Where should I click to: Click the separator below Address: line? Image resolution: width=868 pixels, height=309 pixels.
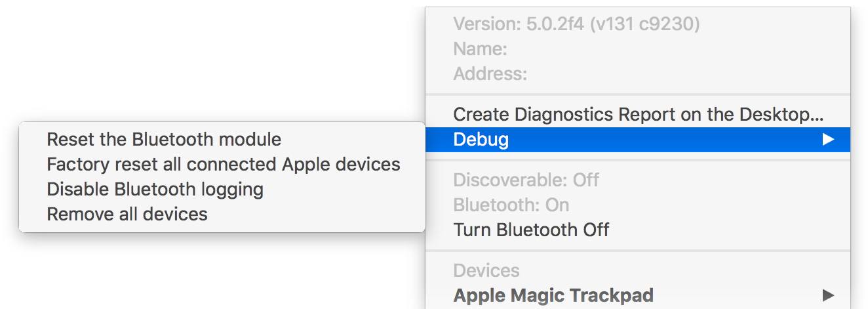(637, 94)
